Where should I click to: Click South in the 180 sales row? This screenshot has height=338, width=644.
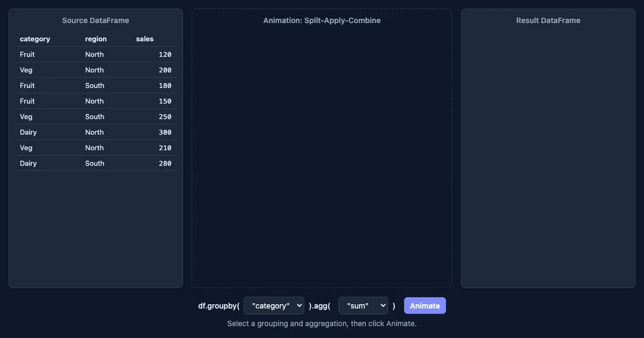[x=95, y=86]
